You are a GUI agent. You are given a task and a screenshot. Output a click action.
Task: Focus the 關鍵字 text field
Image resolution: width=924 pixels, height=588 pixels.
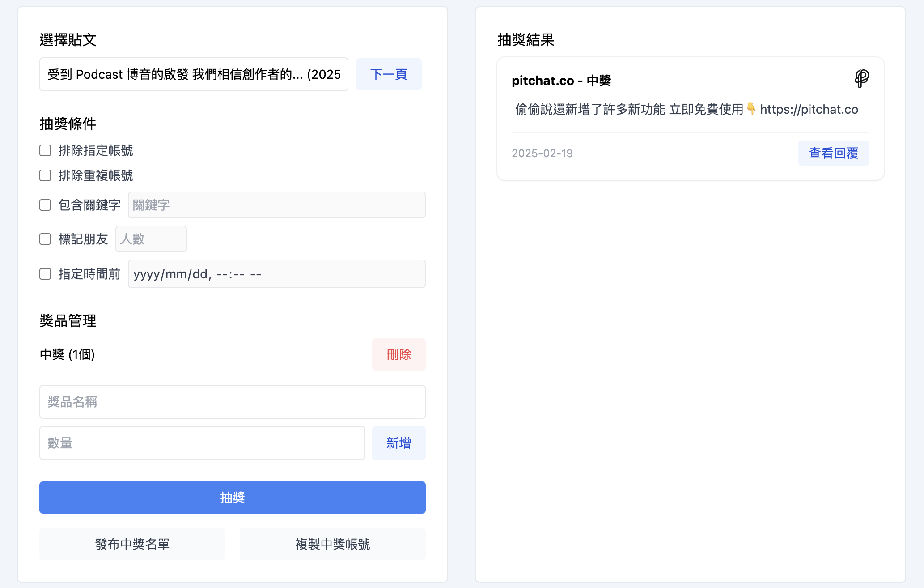276,205
